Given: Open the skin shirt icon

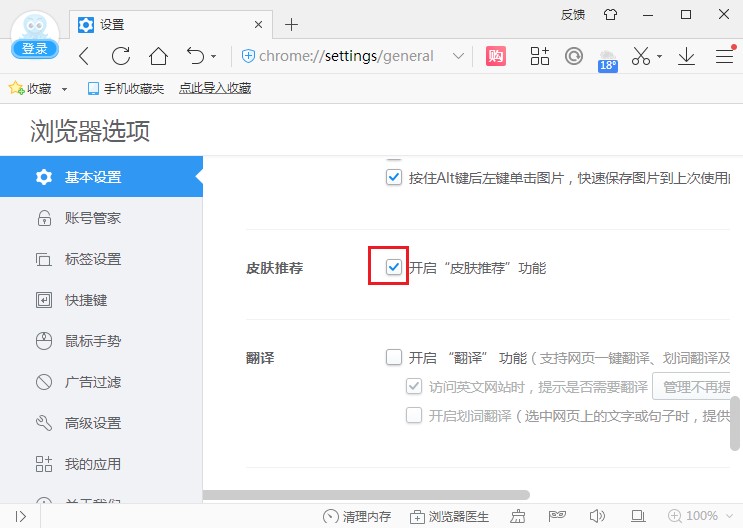Looking at the screenshot, I should (x=610, y=15).
